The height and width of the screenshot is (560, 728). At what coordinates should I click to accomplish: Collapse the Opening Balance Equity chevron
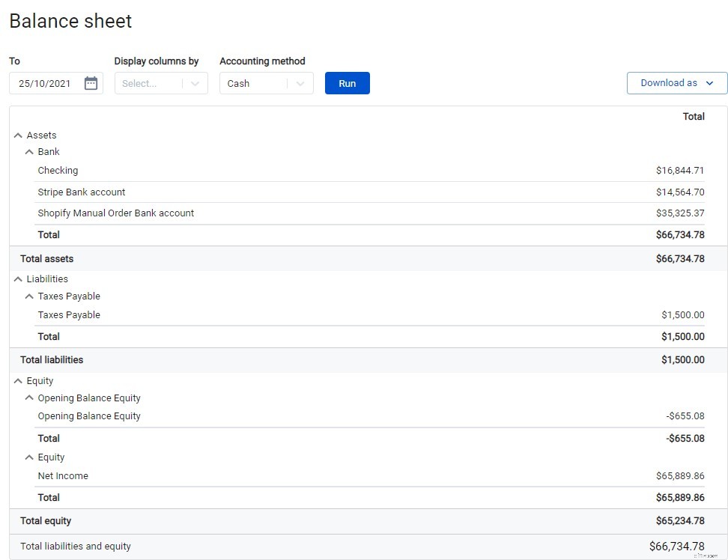(28, 398)
